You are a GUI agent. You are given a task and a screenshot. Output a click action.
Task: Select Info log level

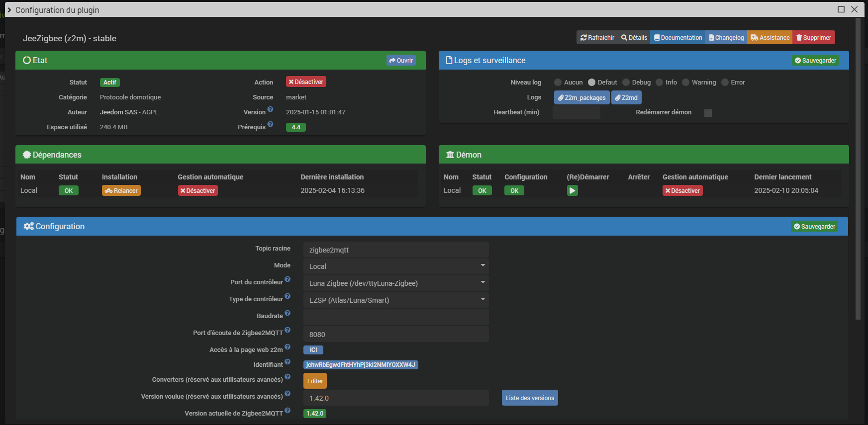click(660, 83)
